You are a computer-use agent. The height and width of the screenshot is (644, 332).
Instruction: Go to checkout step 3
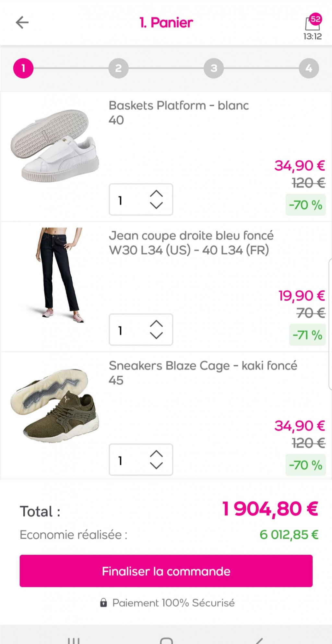214,68
